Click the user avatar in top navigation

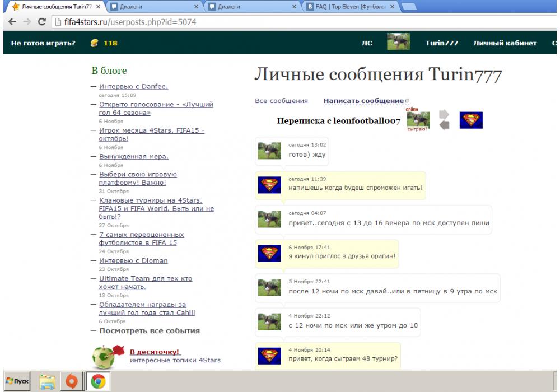pos(398,43)
